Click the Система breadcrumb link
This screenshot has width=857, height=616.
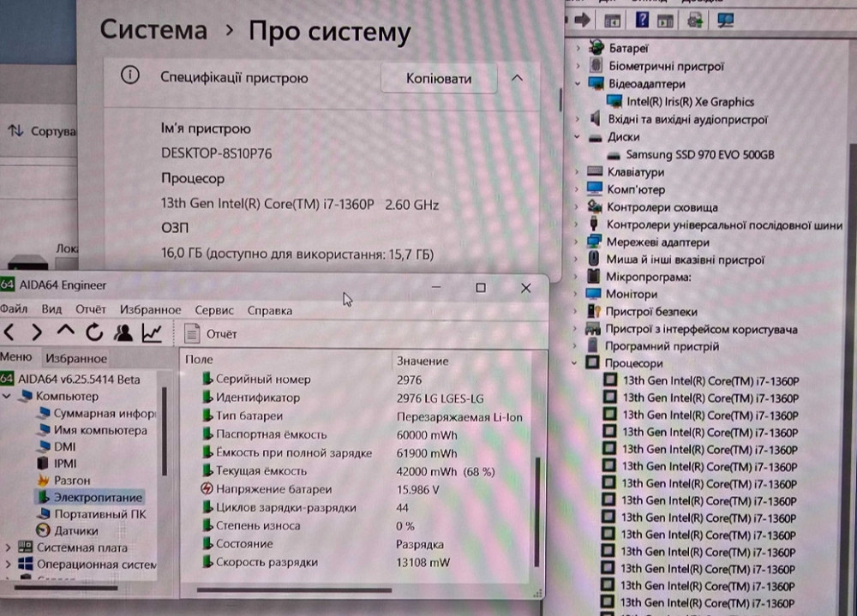[153, 30]
